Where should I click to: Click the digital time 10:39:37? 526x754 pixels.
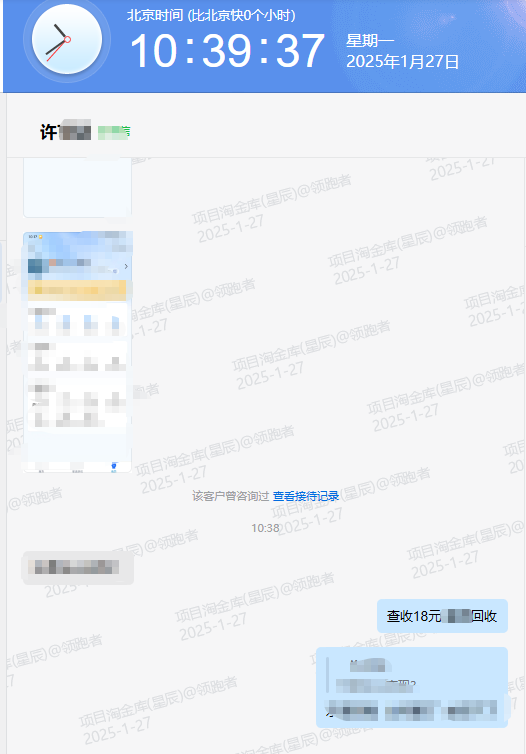(227, 50)
